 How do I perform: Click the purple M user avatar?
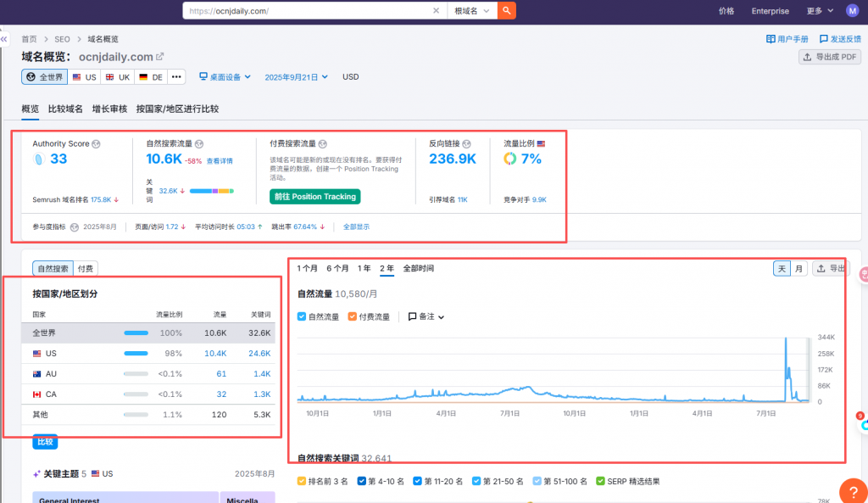point(852,11)
